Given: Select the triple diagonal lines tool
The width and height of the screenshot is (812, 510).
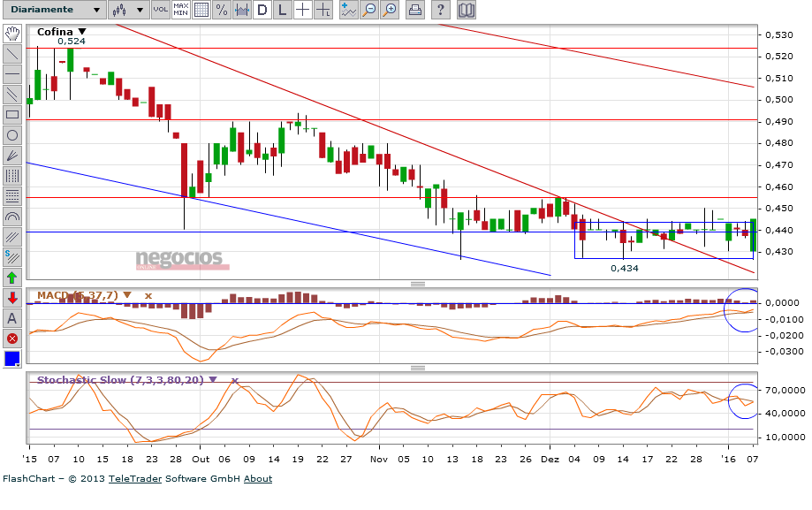Looking at the screenshot, I should tap(12, 238).
